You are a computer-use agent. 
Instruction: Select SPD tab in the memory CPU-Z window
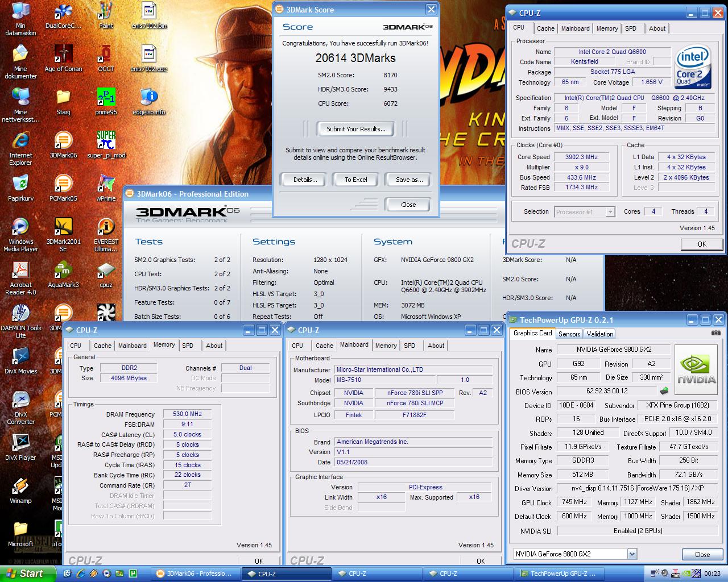pos(188,346)
